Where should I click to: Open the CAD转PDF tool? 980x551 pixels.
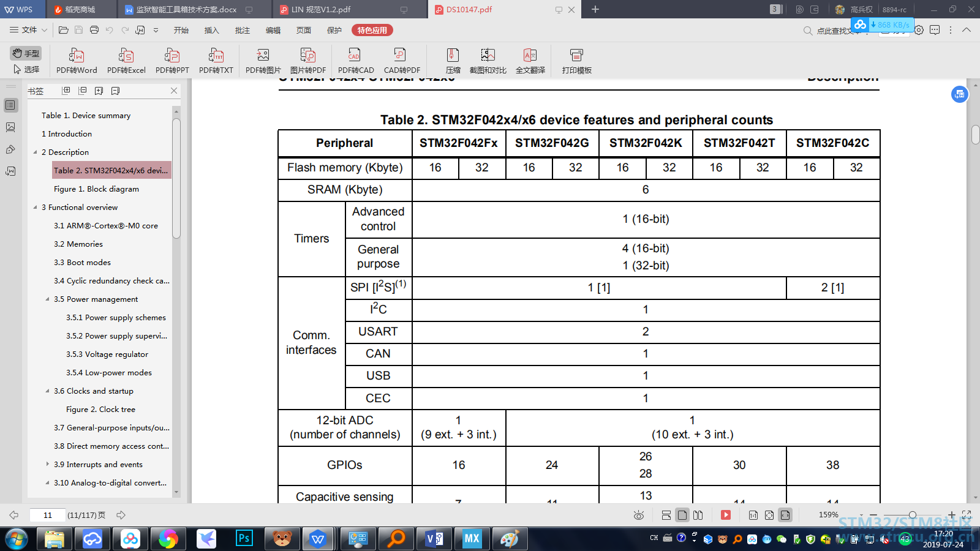[x=402, y=61]
